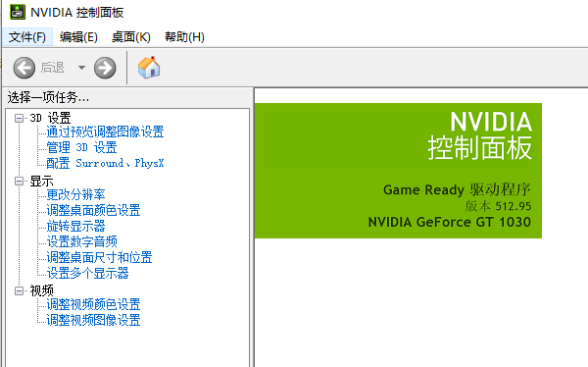
Task: Open the 编辑(E) menu
Action: tap(78, 37)
